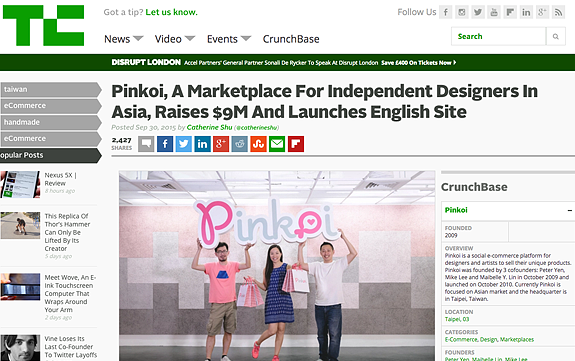Open the RSS feed icon in header
575x361 pixels.
pos(558,12)
